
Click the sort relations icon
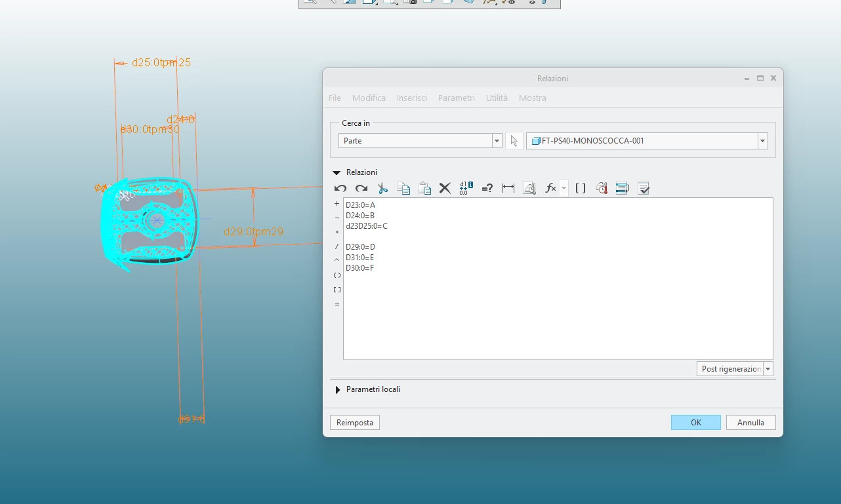623,188
